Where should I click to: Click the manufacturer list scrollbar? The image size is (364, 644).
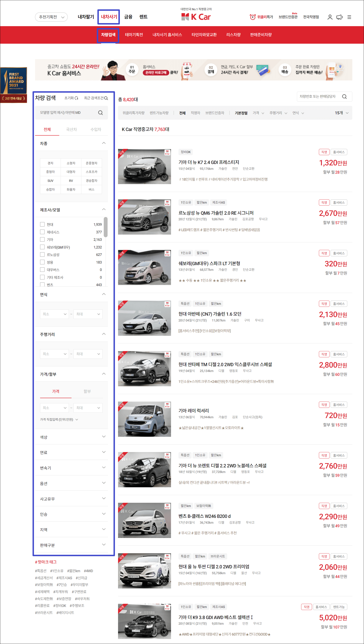point(105,227)
